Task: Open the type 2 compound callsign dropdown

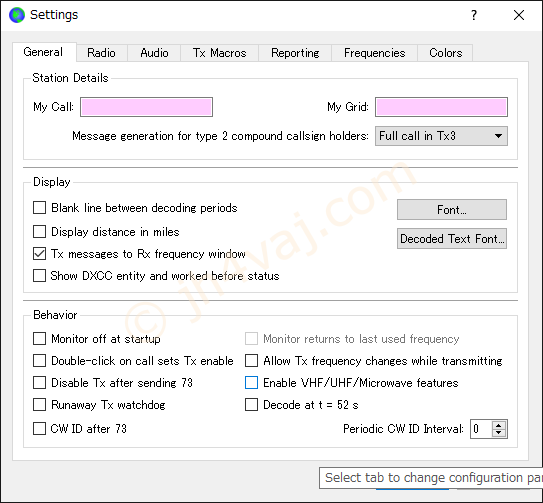Action: pyautogui.click(x=441, y=136)
